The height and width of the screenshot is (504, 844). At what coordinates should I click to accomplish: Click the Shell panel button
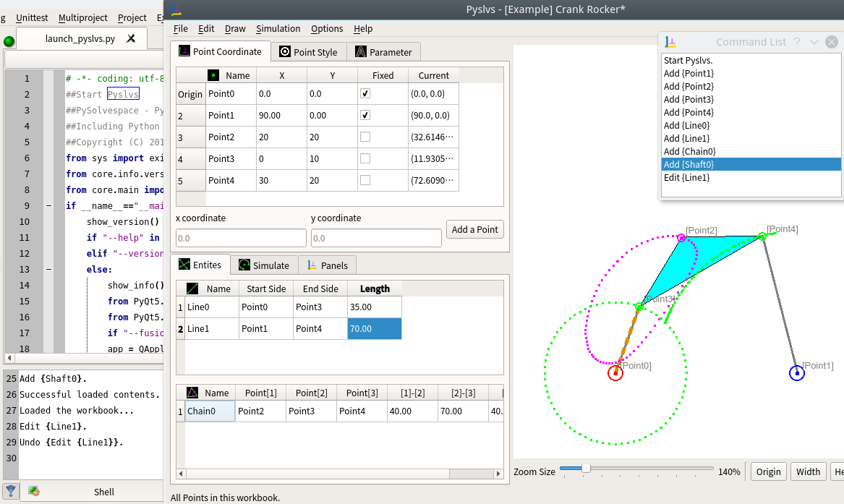pos(104,492)
